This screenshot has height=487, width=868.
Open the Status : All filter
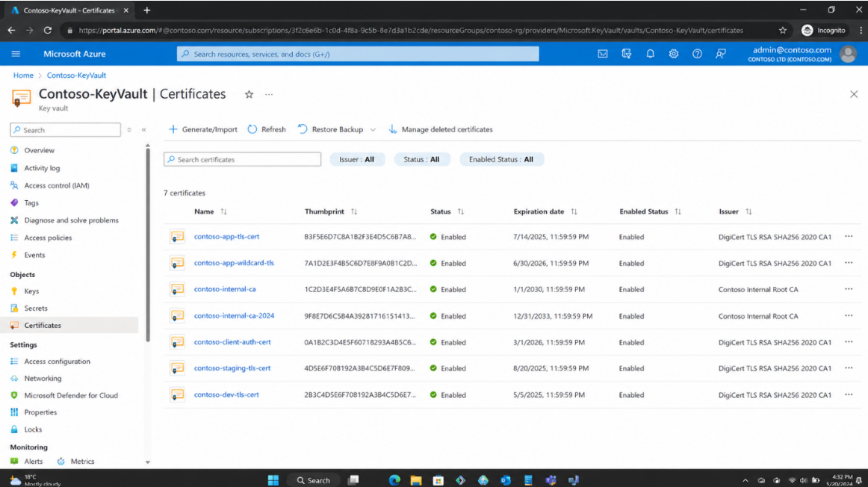click(x=422, y=159)
